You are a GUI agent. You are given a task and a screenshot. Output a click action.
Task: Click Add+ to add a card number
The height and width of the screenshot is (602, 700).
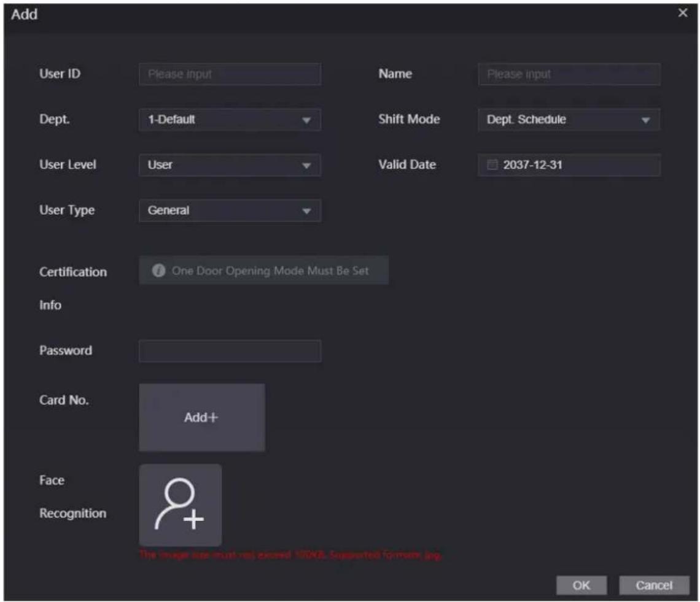pos(202,417)
